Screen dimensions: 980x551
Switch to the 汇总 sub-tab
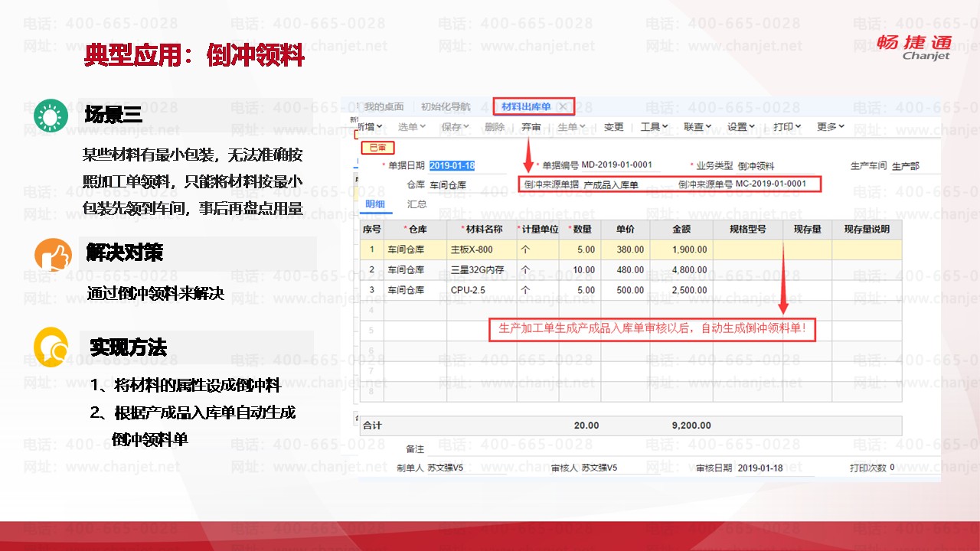click(x=417, y=204)
